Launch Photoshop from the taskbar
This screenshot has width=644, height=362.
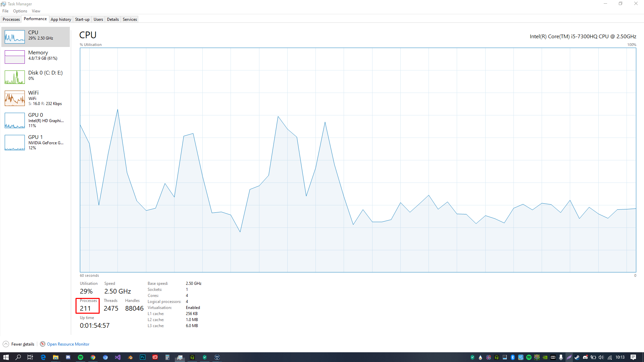click(143, 357)
